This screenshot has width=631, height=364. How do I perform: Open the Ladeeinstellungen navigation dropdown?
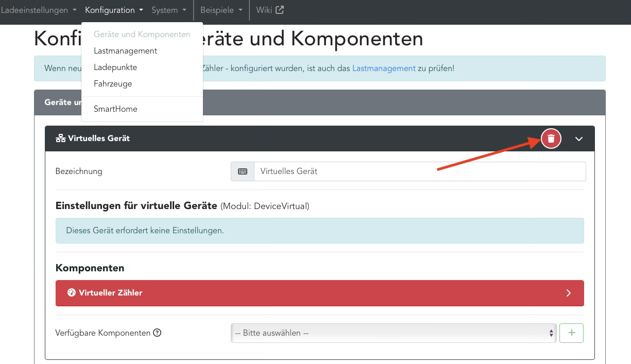39,10
